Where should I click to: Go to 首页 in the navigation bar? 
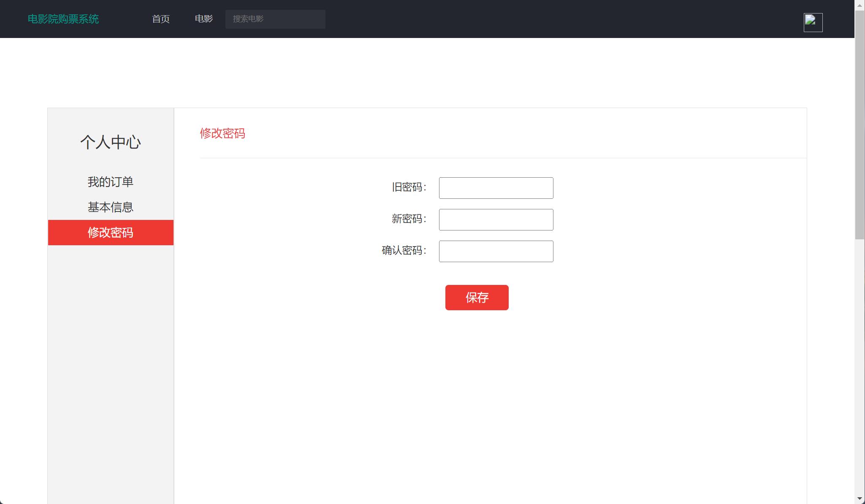161,19
